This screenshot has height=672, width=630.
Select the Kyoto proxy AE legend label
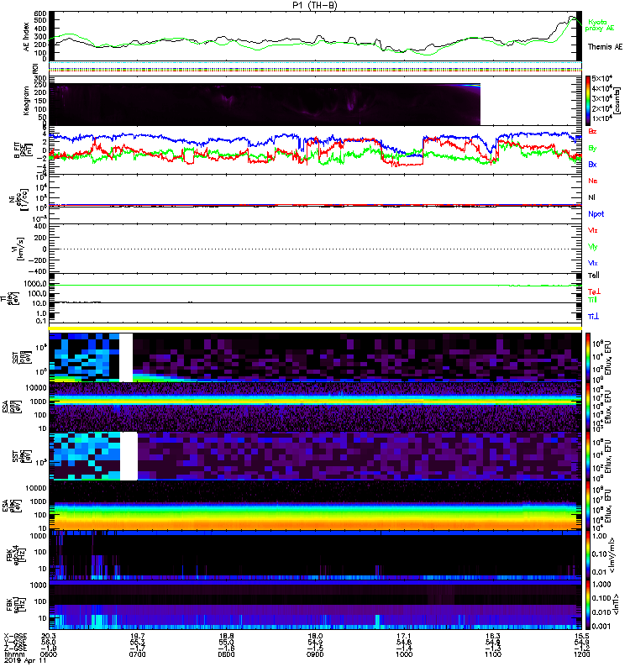click(600, 25)
